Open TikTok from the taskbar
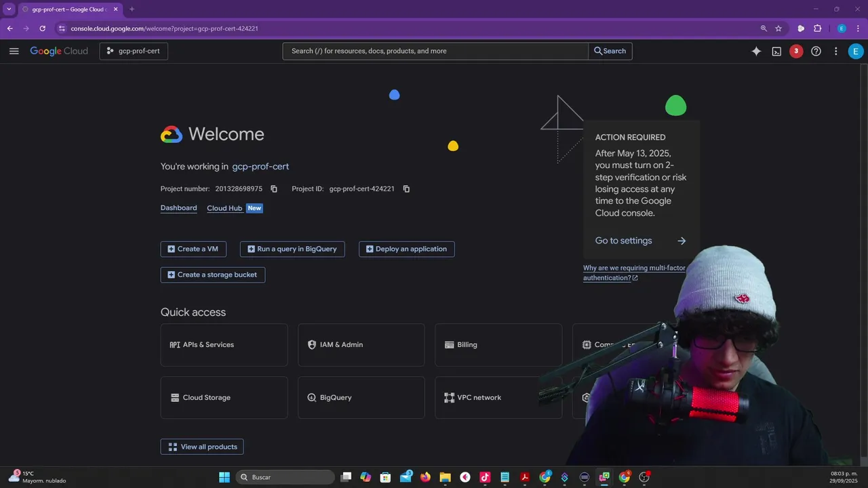868x488 pixels. (485, 477)
